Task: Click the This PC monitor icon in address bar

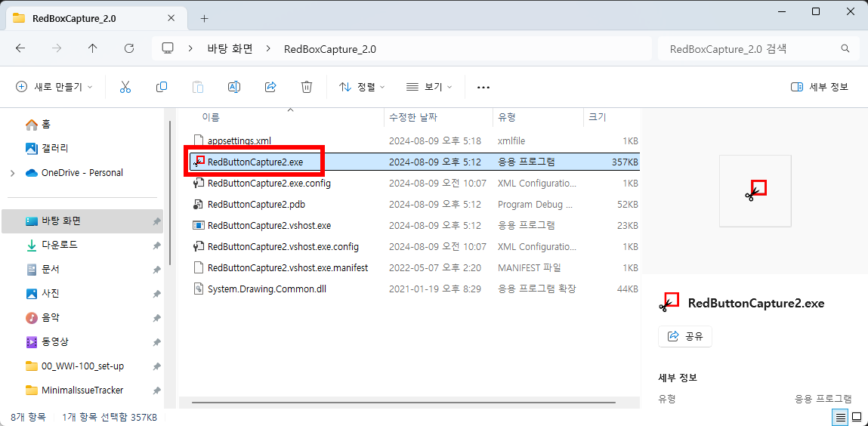Action: [x=168, y=48]
